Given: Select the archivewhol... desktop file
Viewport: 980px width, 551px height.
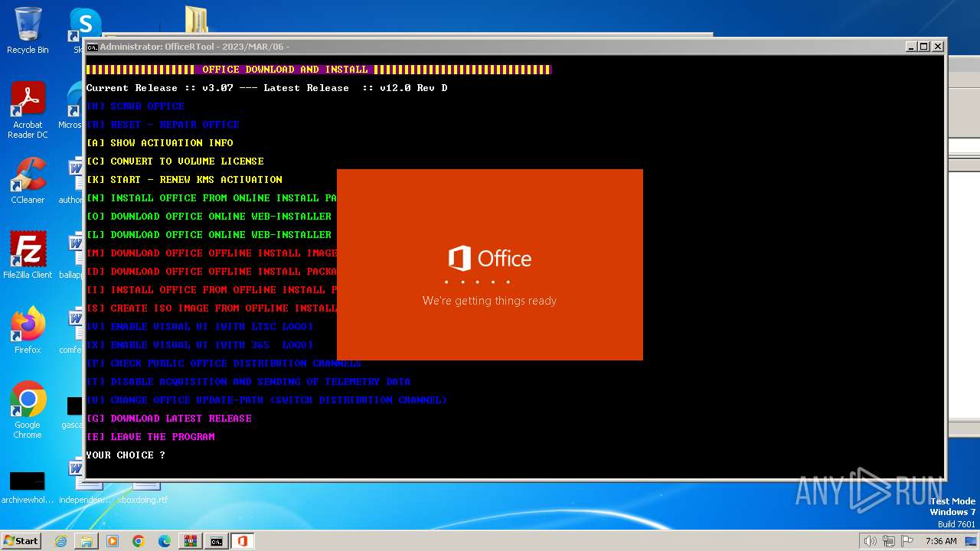Looking at the screenshot, I should (28, 487).
